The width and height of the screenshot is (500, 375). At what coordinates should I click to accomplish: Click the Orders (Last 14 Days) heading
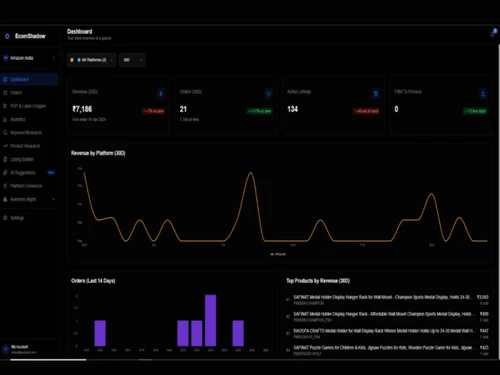click(93, 281)
